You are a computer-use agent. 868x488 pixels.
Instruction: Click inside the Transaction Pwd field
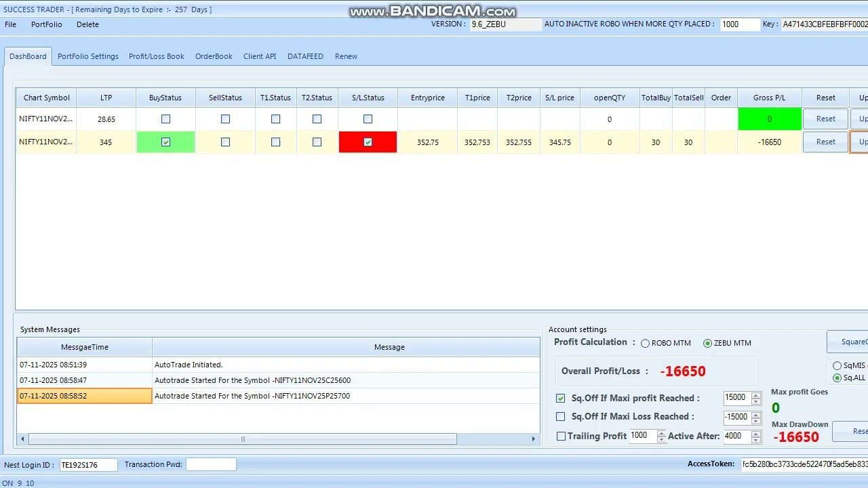click(x=211, y=464)
